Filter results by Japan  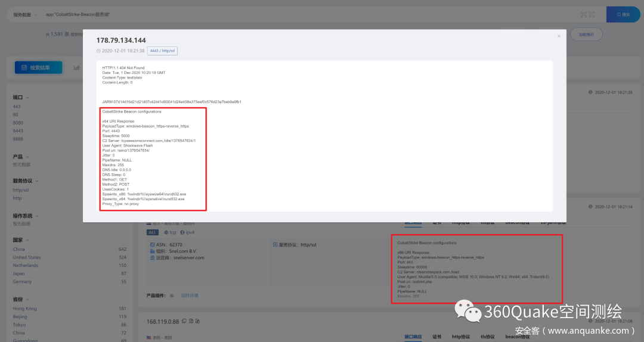[x=19, y=273]
